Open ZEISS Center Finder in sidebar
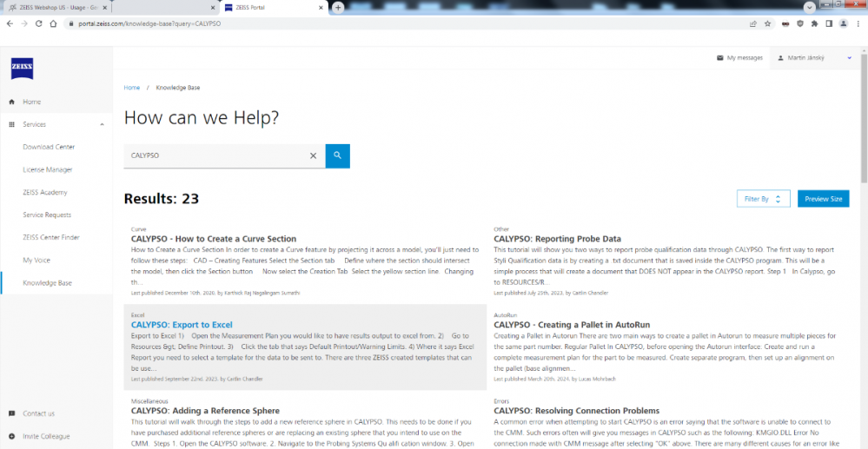The image size is (868, 449). click(x=51, y=237)
